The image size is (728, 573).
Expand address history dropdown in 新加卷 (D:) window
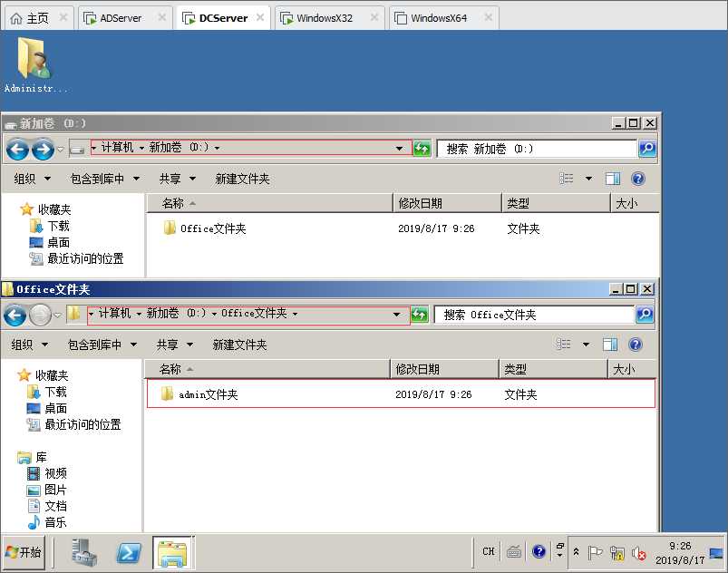click(x=399, y=149)
